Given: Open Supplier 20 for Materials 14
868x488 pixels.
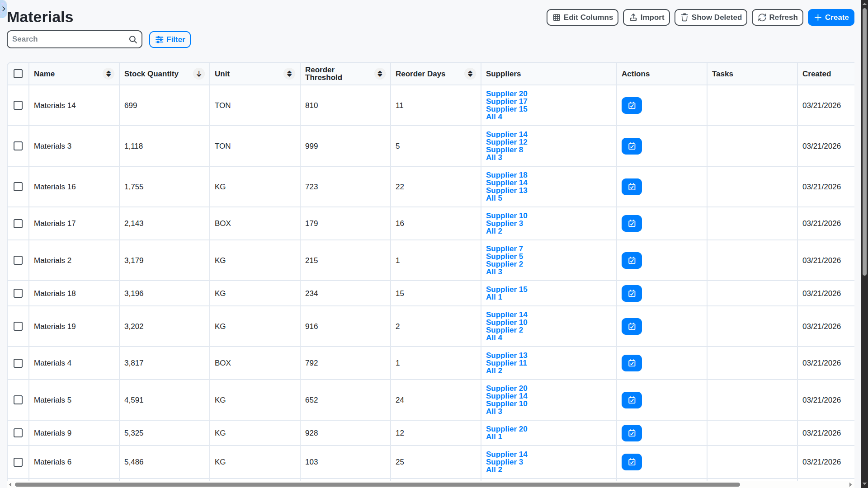Looking at the screenshot, I should 506,94.
